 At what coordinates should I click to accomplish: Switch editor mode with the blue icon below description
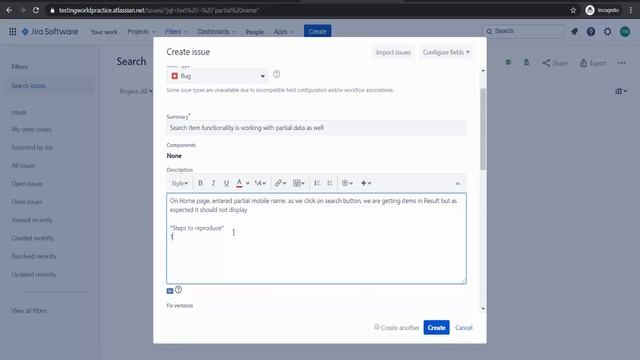170,291
